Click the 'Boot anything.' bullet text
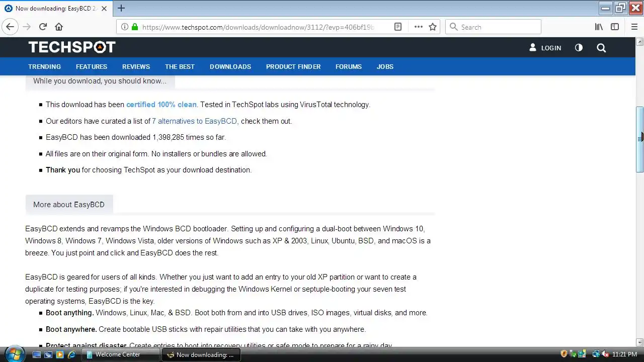The height and width of the screenshot is (362, 644). coord(69,313)
